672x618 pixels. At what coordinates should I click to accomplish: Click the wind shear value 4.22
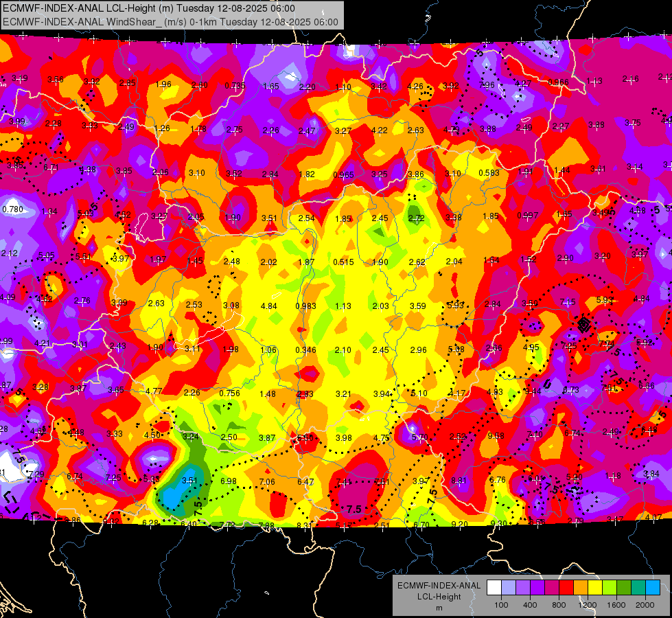point(380,130)
